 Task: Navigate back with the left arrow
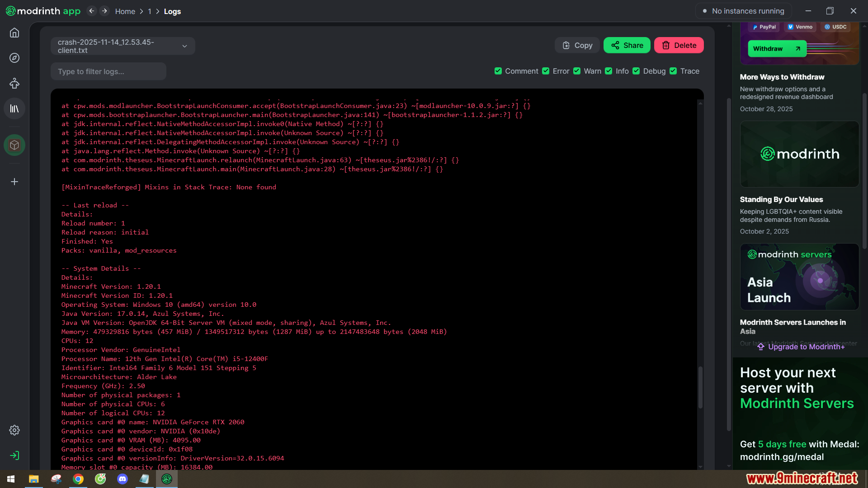pyautogui.click(x=92, y=11)
